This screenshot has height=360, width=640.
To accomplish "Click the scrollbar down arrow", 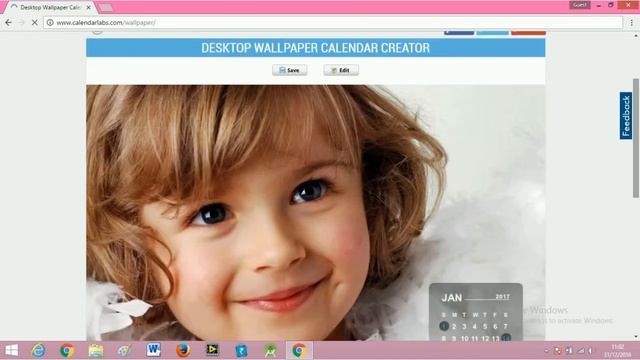I will tap(636, 337).
